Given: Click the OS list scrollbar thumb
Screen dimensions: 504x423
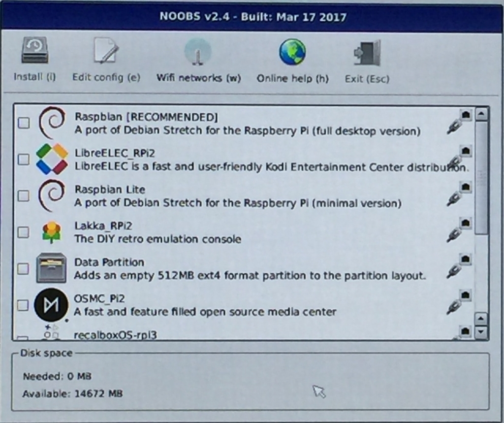Looking at the screenshot, I should pyautogui.click(x=481, y=178).
